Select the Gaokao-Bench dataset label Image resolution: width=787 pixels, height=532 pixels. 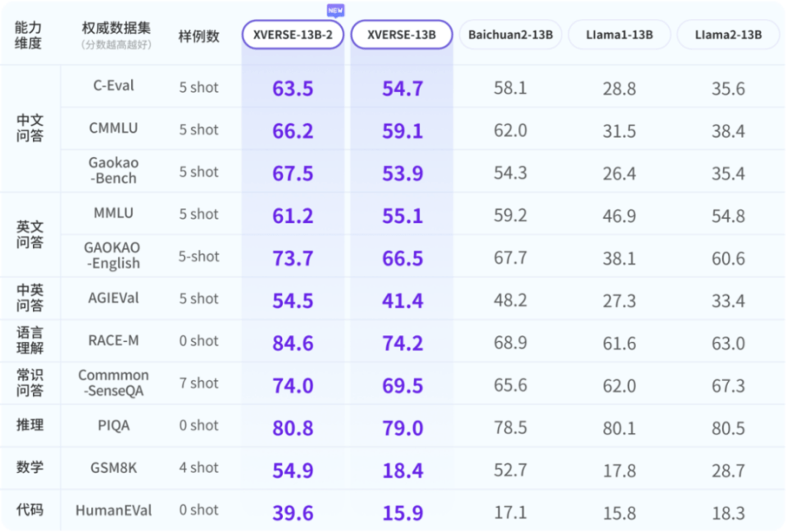113,171
